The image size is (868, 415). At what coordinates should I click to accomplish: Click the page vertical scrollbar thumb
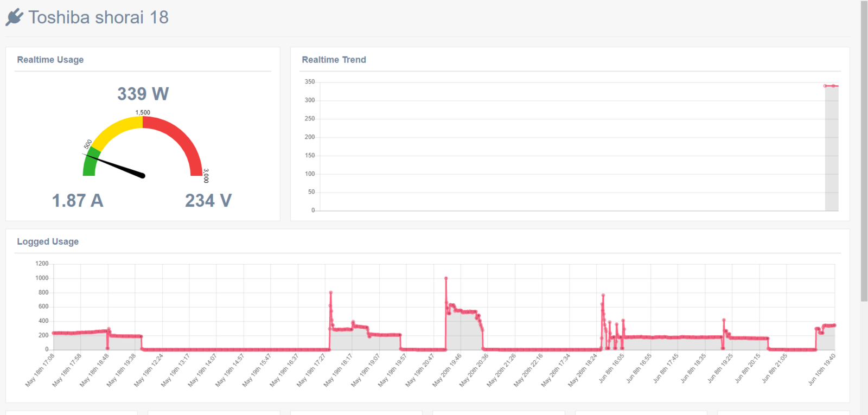click(x=864, y=151)
